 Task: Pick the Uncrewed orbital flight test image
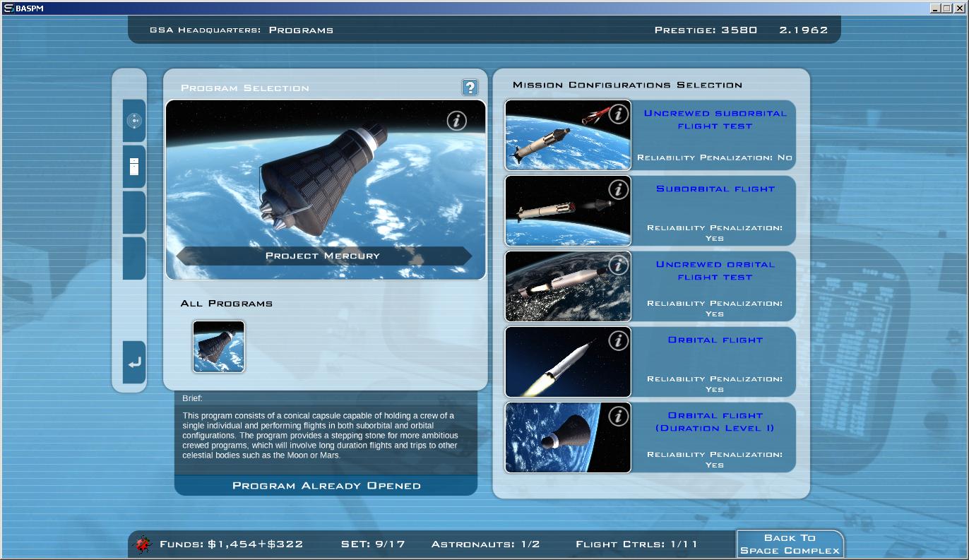568,286
